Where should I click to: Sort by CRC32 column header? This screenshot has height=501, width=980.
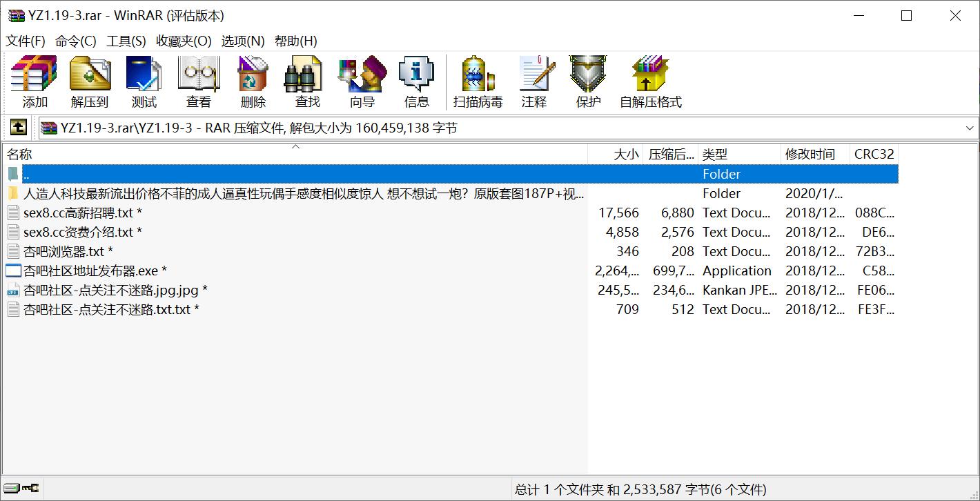874,154
